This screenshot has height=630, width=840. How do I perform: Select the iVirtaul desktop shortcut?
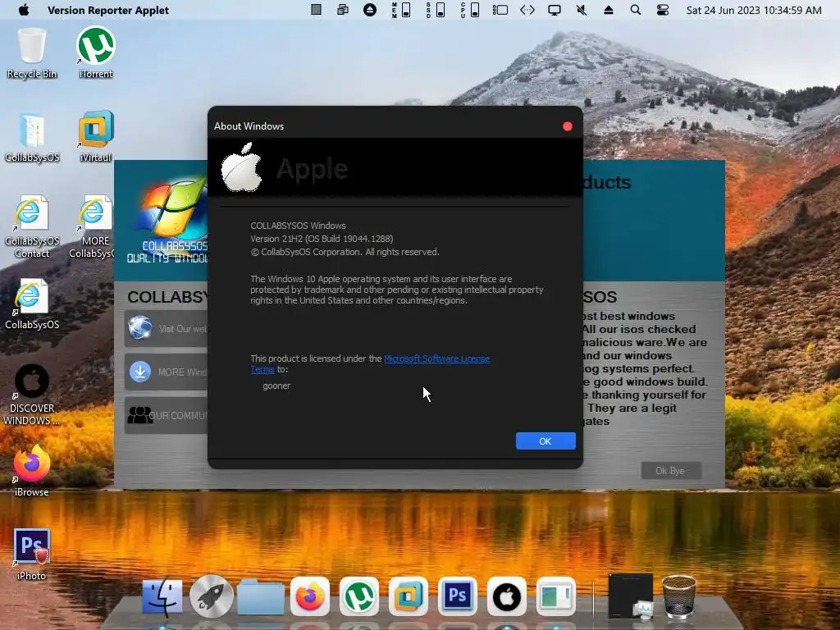pyautogui.click(x=96, y=137)
